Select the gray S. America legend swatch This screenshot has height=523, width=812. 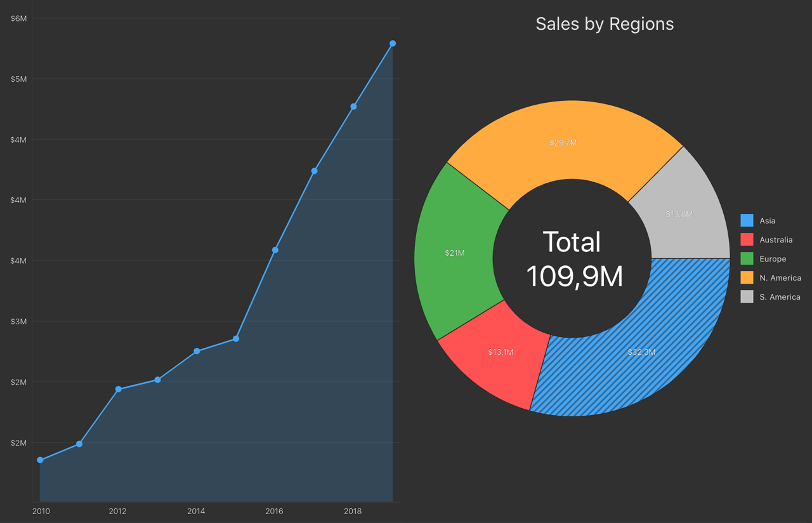[x=747, y=296]
